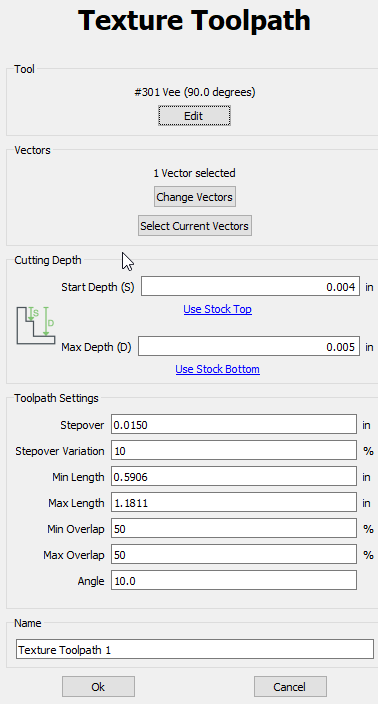Click the Angle input field
Viewport: 378px width, 704px height.
[x=234, y=580]
